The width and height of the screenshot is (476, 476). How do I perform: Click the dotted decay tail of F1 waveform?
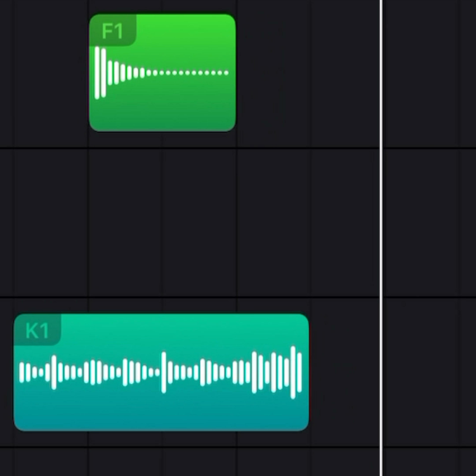[187, 73]
